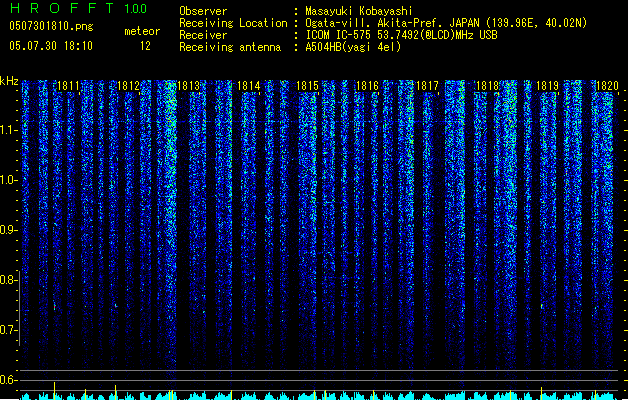Image resolution: width=629 pixels, height=400 pixels.
Task: Click the Receiving antenna label
Action: pyautogui.click(x=230, y=47)
